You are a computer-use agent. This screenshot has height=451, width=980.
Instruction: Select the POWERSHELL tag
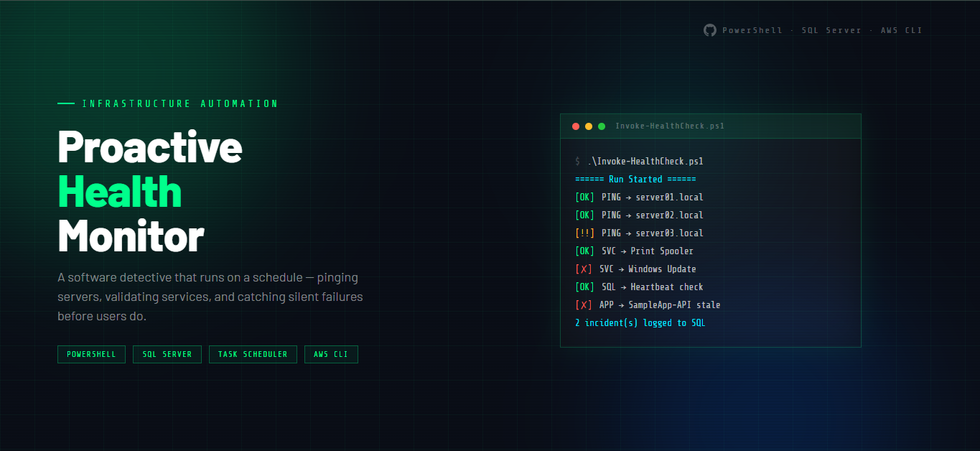point(91,354)
